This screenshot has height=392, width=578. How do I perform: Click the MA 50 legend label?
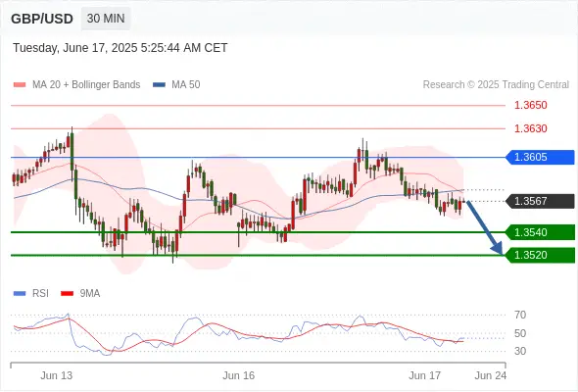(x=186, y=85)
